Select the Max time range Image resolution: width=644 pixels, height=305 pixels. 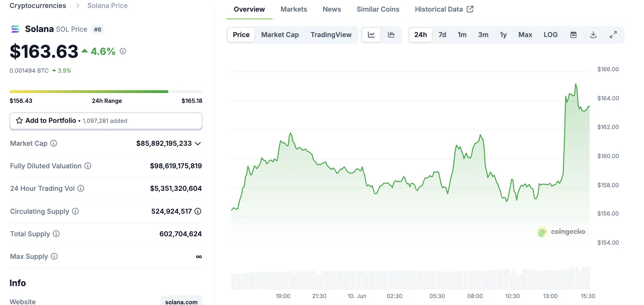click(525, 35)
